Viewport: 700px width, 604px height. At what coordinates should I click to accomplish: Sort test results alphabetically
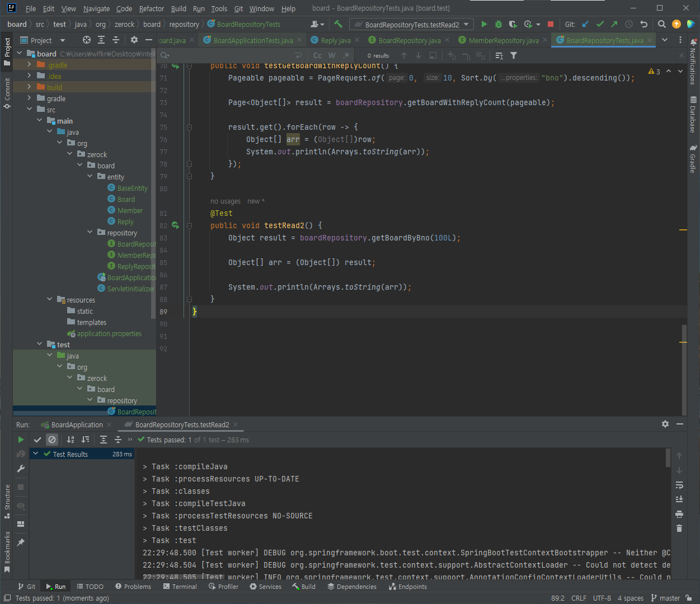71,440
